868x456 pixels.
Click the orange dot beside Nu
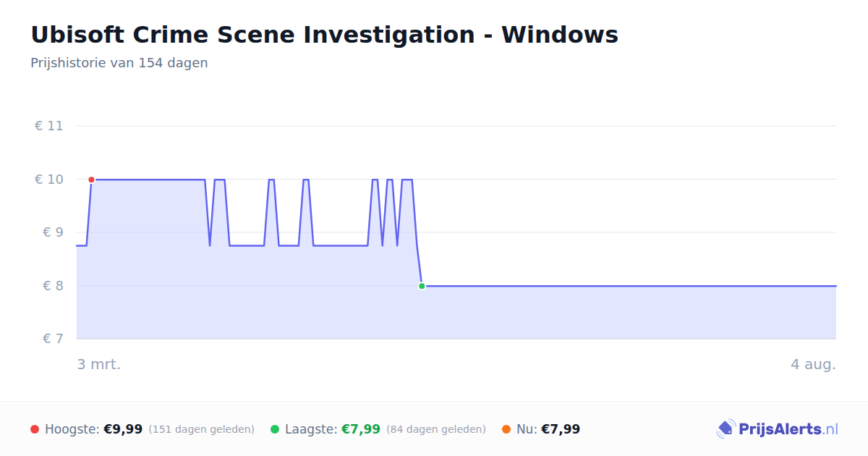506,429
